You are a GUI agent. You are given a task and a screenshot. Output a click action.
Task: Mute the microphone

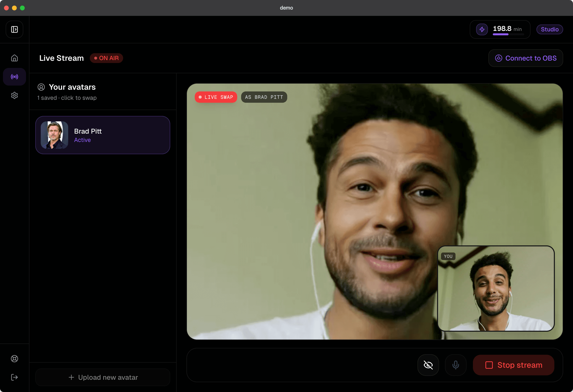[456, 365]
